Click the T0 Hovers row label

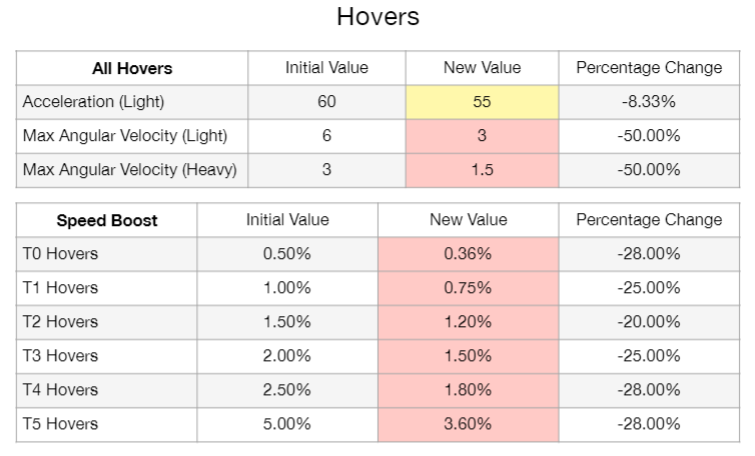61,254
